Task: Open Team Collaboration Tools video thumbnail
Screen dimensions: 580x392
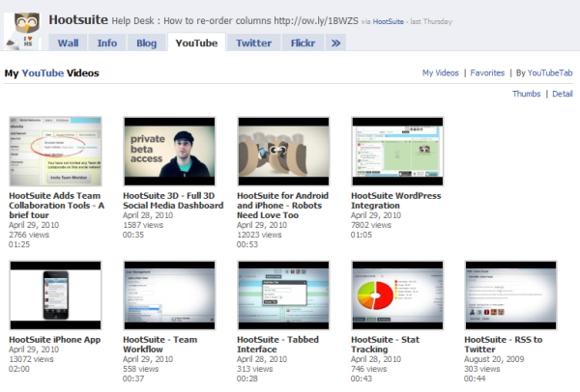Action: click(x=55, y=152)
